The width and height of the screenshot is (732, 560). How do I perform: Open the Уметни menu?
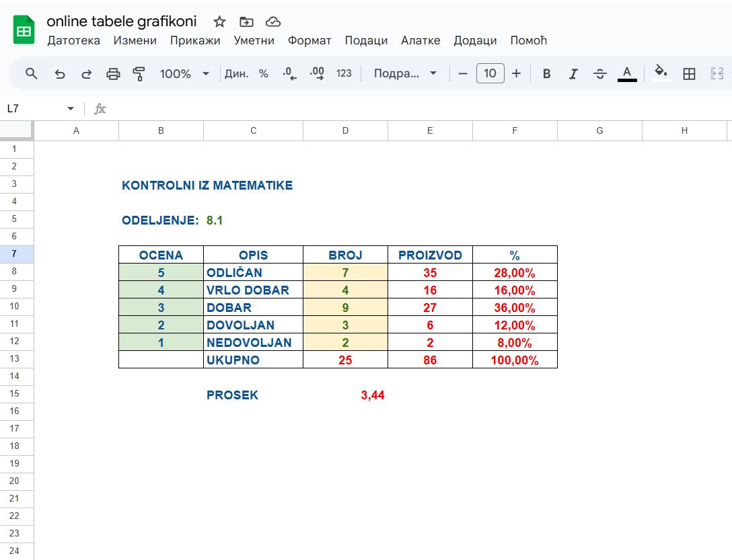click(254, 40)
